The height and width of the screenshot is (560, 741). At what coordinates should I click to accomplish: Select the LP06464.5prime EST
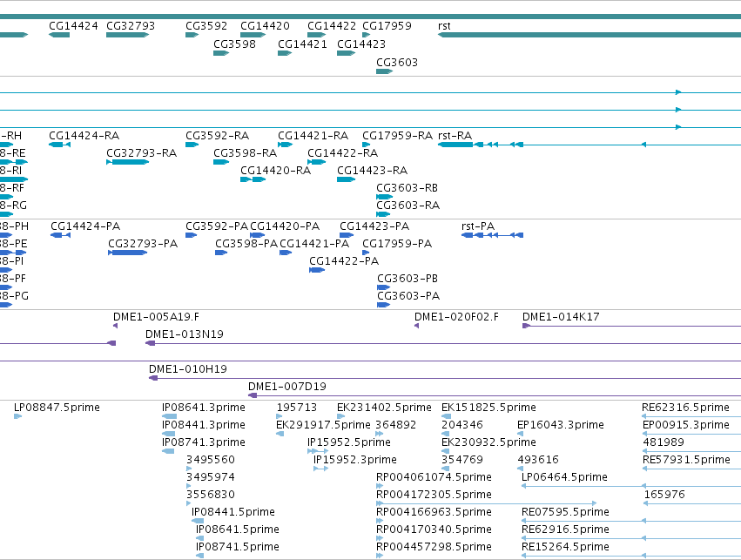click(631, 486)
